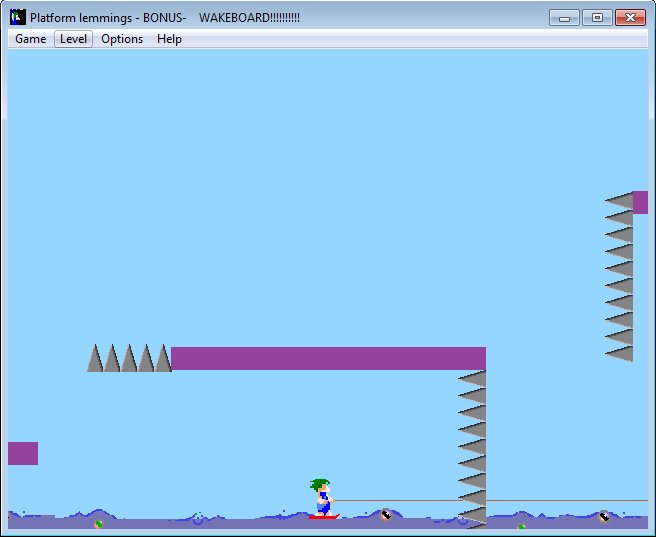Open the Help menu

coord(169,39)
